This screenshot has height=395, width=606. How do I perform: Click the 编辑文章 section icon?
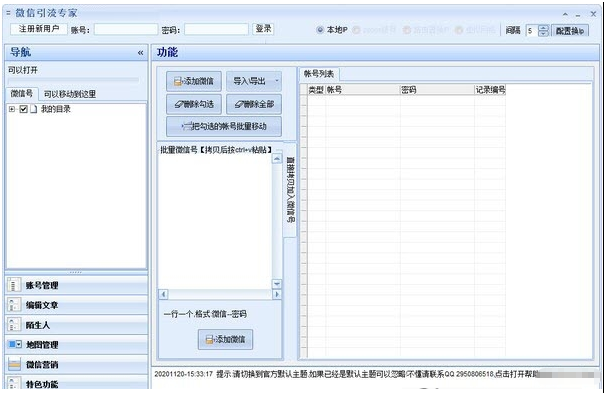[x=14, y=305]
